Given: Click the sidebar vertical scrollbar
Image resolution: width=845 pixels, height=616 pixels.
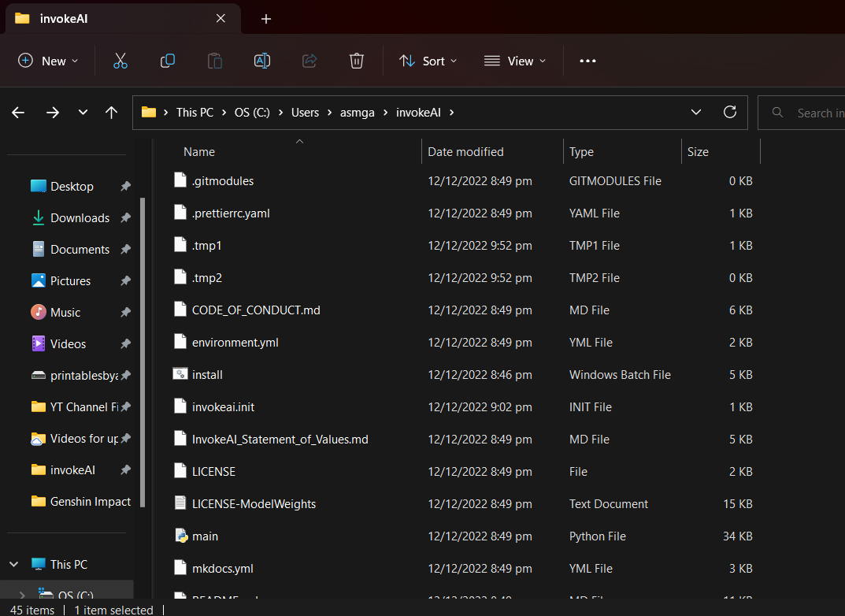Looking at the screenshot, I should tap(143, 352).
